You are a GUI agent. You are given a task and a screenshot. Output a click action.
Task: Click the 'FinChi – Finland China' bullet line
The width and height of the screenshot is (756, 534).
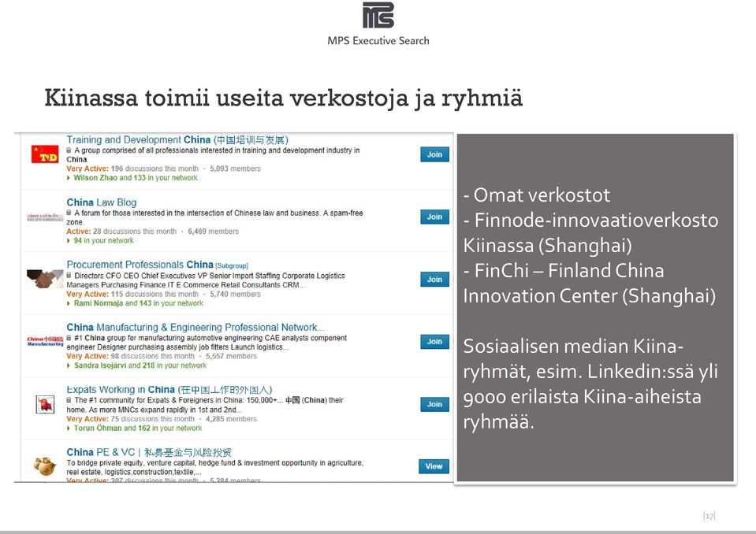[564, 271]
